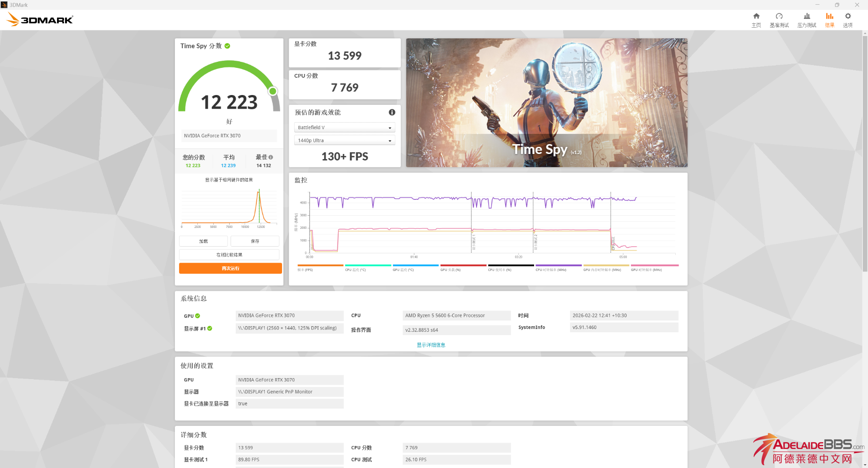Switch to the 结果 results tab
This screenshot has width=868, height=468.
pos(829,20)
